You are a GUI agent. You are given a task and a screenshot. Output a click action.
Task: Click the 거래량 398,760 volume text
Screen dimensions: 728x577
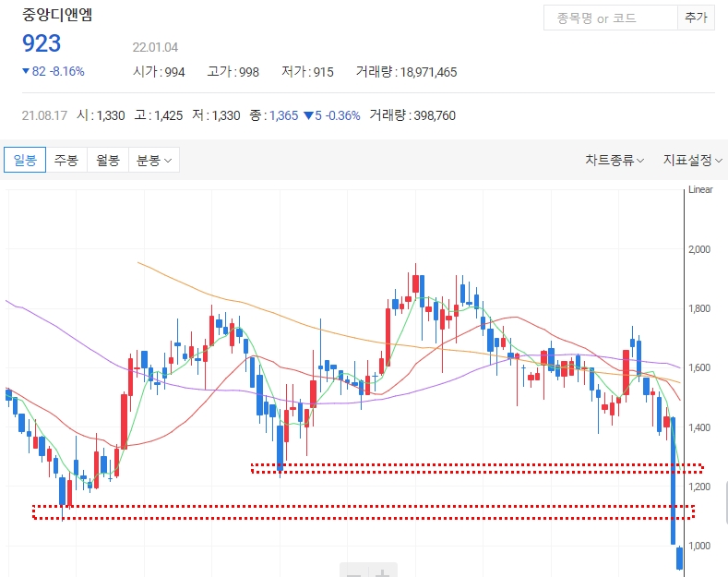[x=412, y=115]
